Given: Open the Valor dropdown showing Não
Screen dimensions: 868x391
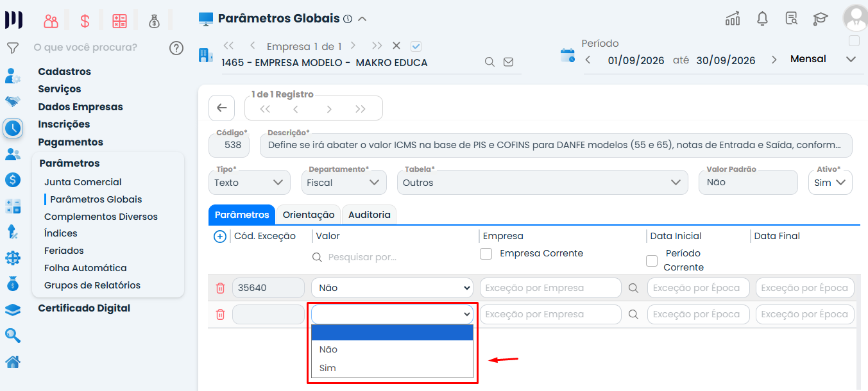Looking at the screenshot, I should pyautogui.click(x=392, y=288).
